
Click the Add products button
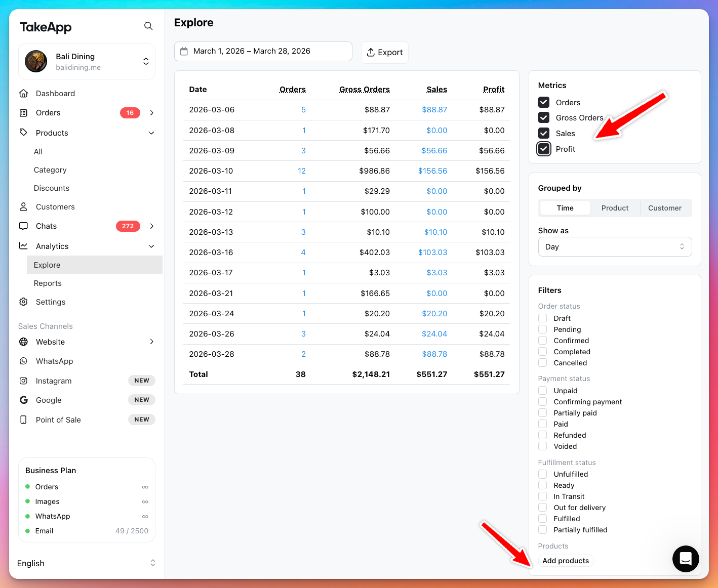pos(566,561)
